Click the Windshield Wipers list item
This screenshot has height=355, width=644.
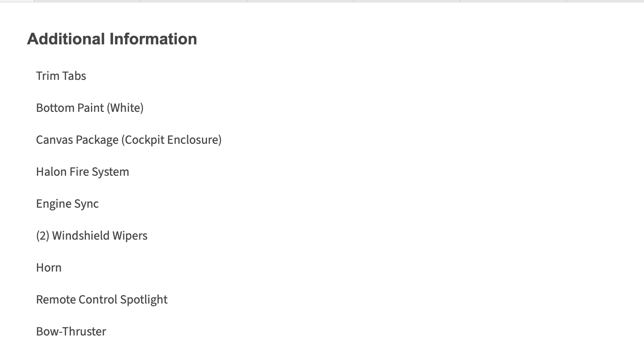coord(92,236)
